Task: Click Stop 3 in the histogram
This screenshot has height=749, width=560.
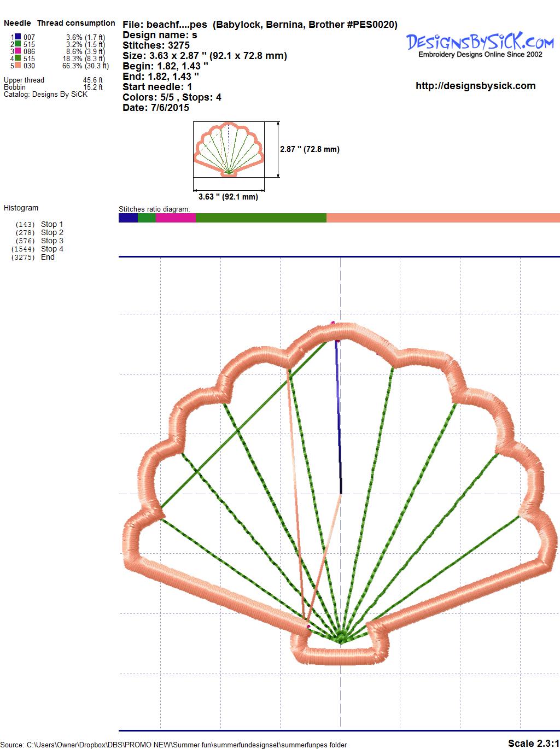Action: (52, 241)
